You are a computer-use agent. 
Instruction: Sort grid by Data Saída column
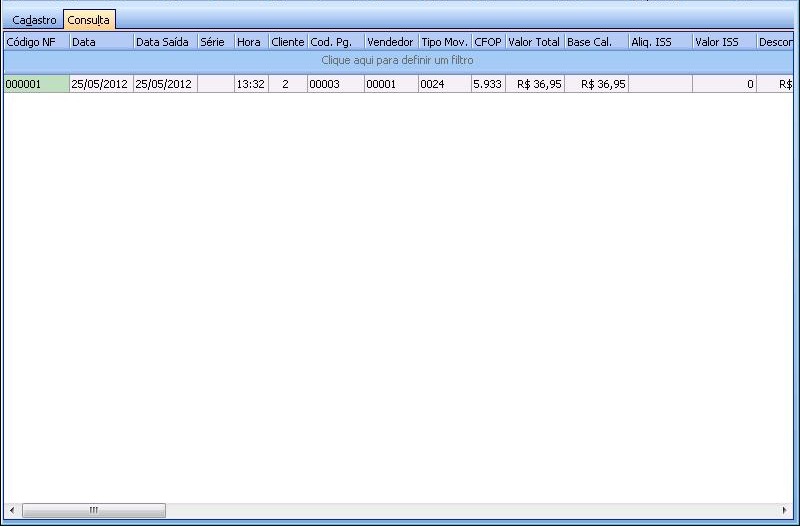(x=165, y=42)
